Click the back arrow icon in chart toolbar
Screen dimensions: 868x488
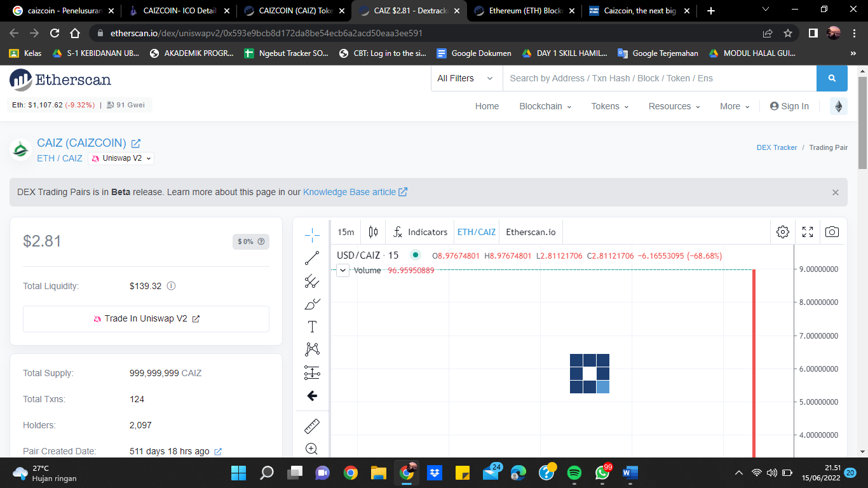coord(312,396)
